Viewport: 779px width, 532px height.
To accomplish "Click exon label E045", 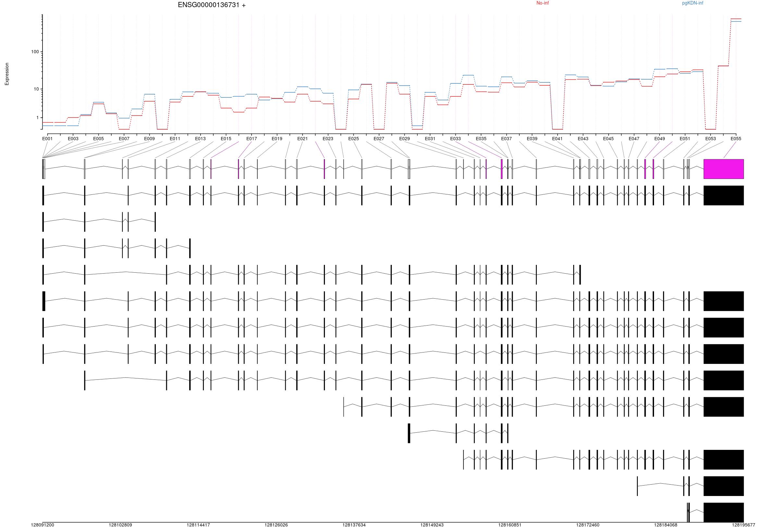I will pos(608,139).
